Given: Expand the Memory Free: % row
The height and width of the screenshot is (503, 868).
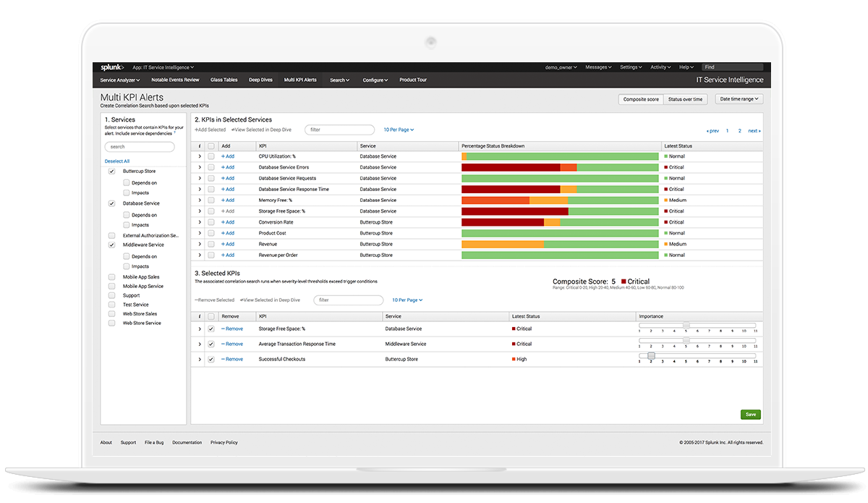Looking at the screenshot, I should (x=200, y=200).
